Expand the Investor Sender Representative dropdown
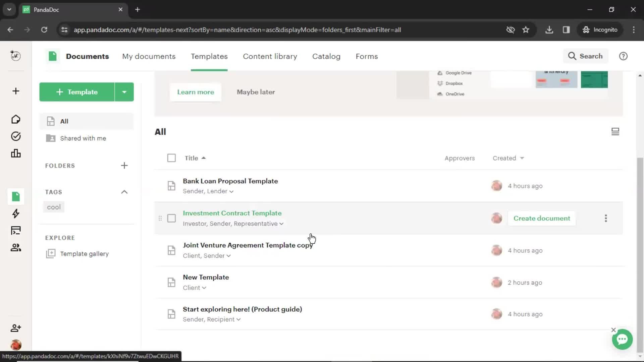This screenshot has width=644, height=362. [x=282, y=224]
